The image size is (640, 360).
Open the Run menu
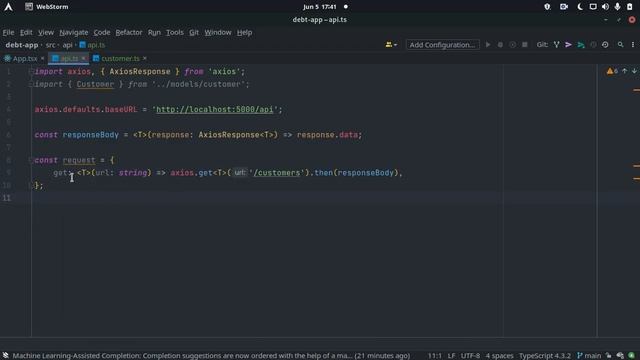click(x=154, y=32)
